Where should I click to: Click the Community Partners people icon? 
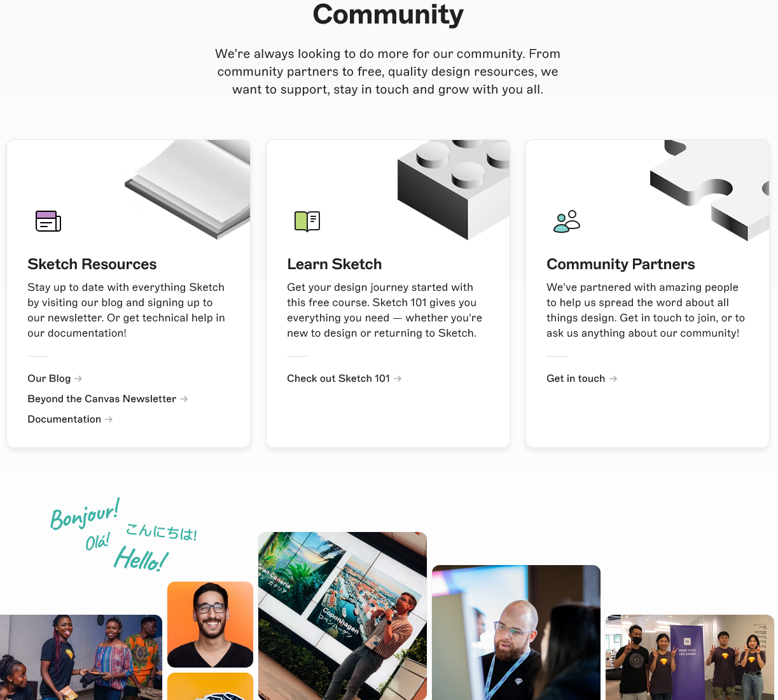(567, 221)
